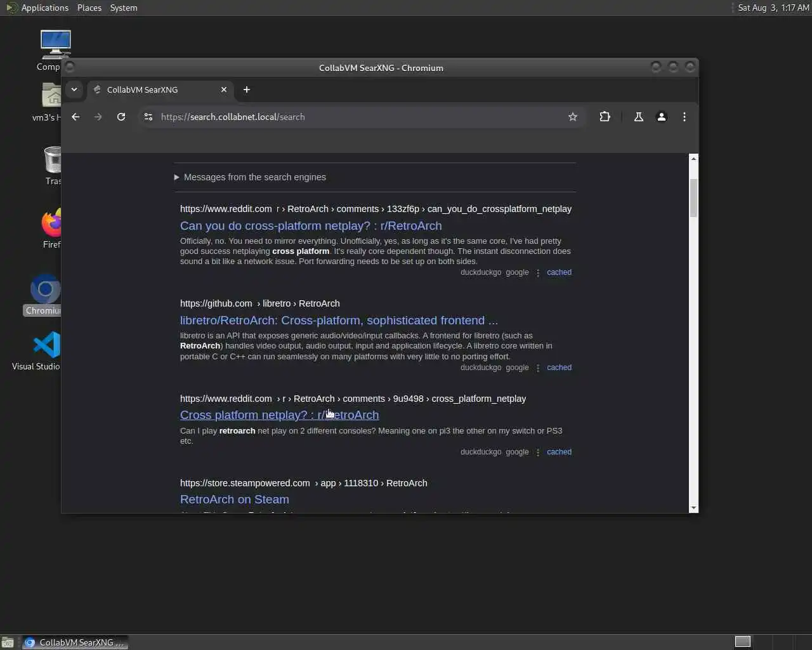Open the tab search dropdown arrow
The height and width of the screenshot is (650, 812).
[74, 90]
